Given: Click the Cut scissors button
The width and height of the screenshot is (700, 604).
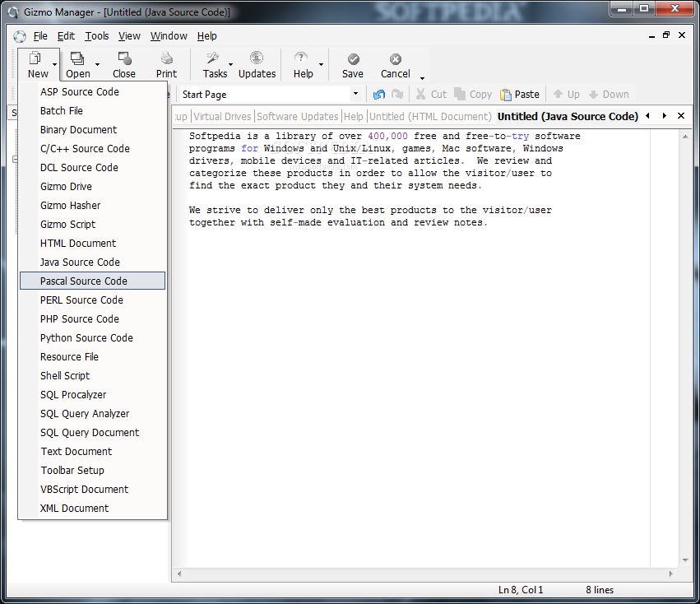Looking at the screenshot, I should click(x=431, y=95).
